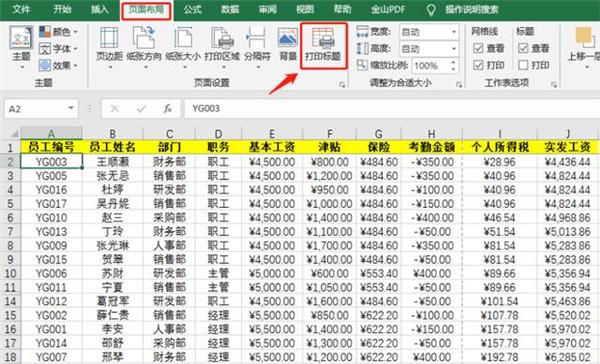Click the 纸张大小 paper size icon
This screenshot has height=364, width=600.
[183, 38]
